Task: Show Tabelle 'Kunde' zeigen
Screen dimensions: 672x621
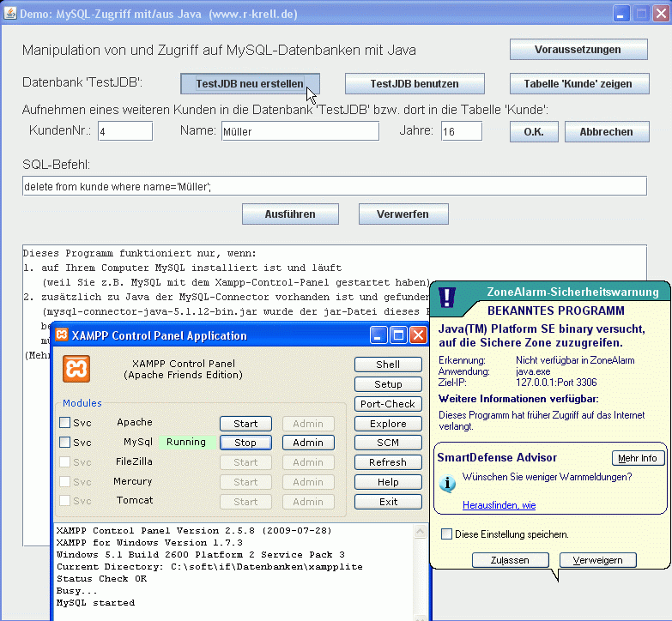Action: click(579, 83)
